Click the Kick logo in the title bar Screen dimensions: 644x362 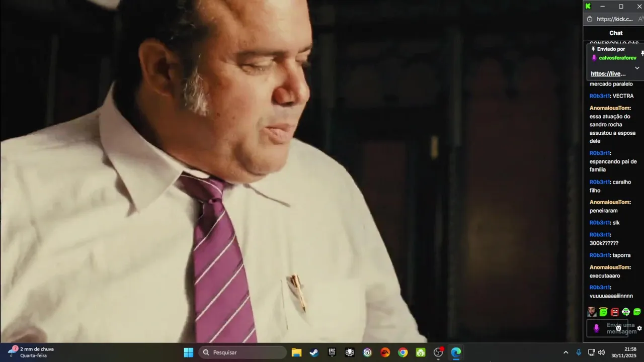(588, 6)
